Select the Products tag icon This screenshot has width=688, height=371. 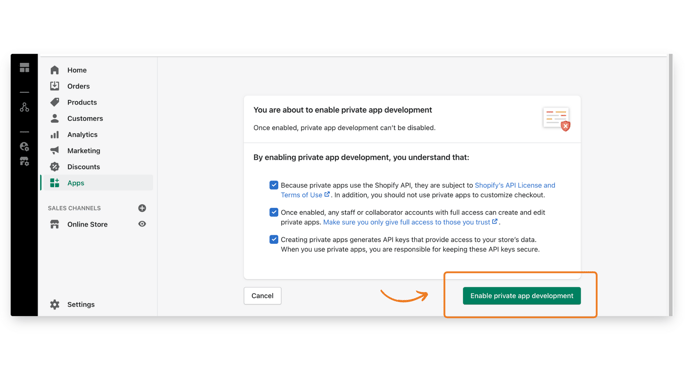pos(54,102)
